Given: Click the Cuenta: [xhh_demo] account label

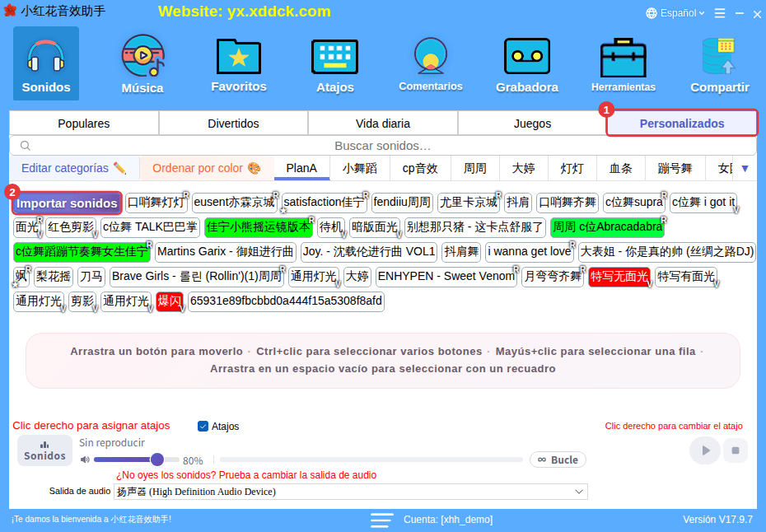Looking at the screenshot, I should pyautogui.click(x=448, y=520).
